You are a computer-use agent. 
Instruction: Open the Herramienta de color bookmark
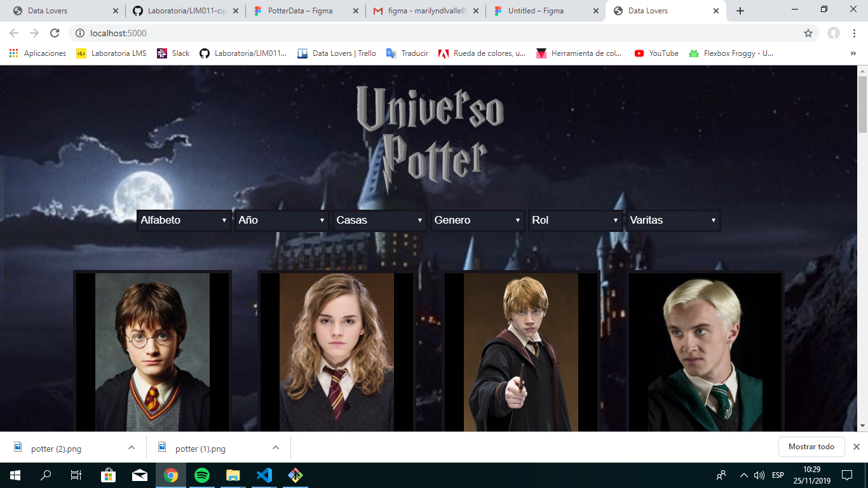[x=580, y=53]
